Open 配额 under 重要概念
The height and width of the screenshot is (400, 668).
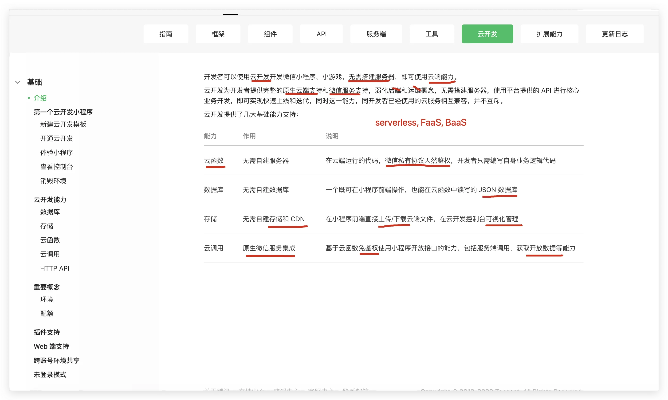[47, 313]
